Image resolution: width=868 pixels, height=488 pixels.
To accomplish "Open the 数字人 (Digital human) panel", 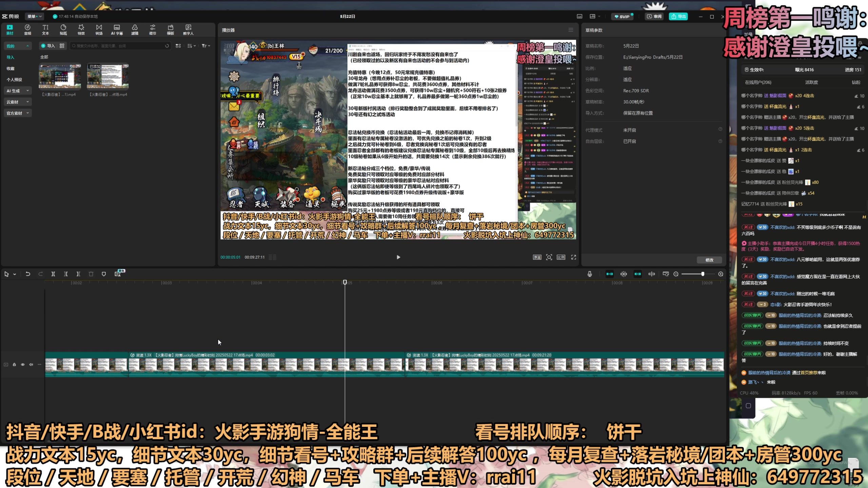I will point(188,30).
